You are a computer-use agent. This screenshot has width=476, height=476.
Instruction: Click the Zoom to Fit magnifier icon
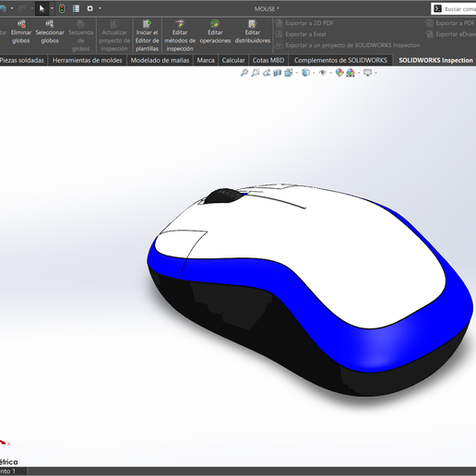click(244, 73)
